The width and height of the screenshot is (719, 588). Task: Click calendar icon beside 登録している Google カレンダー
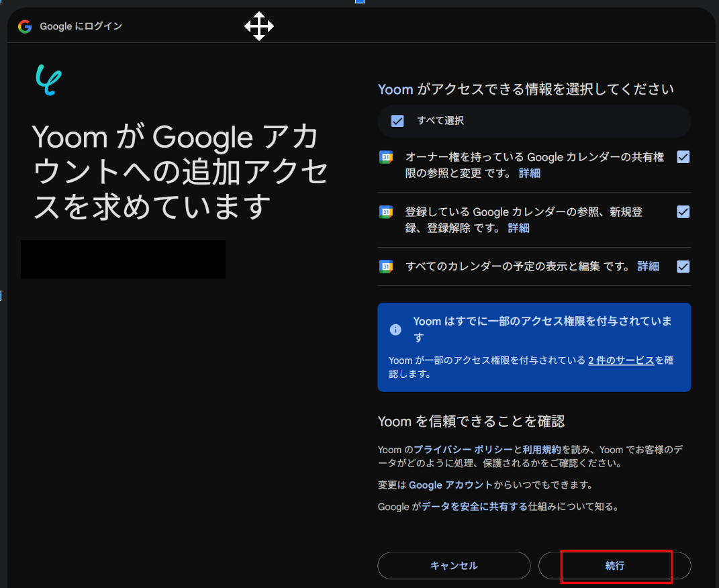[x=386, y=212]
